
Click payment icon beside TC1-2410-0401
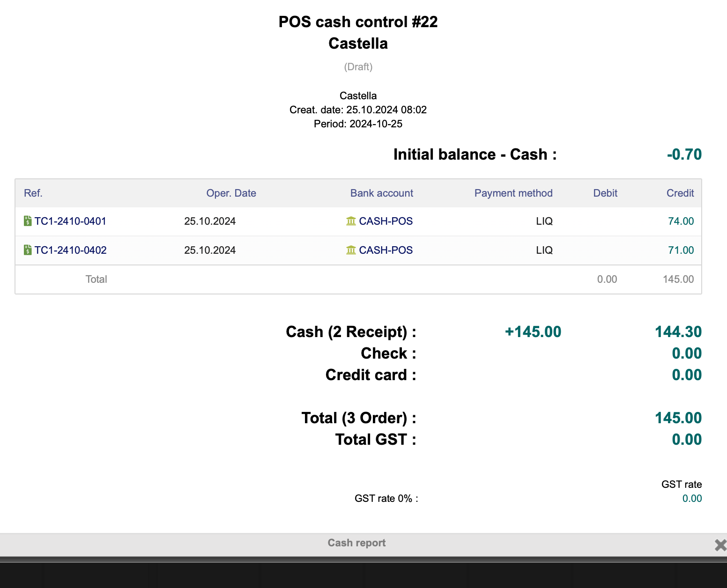28,221
